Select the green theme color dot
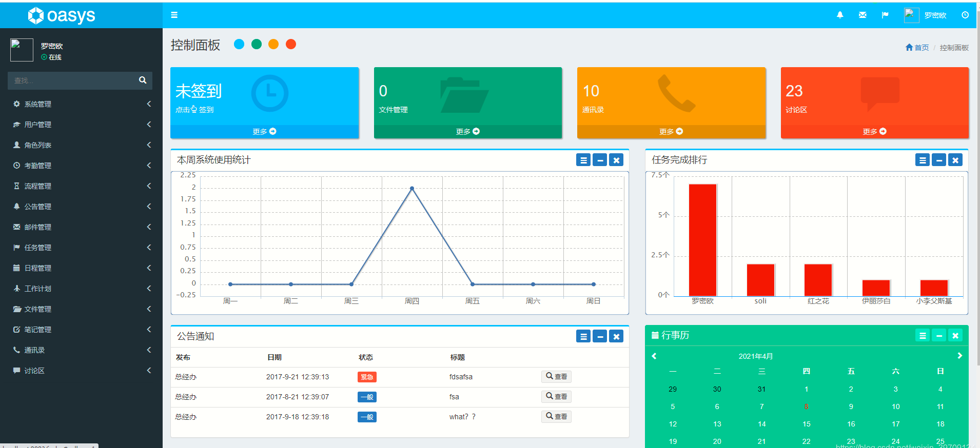The height and width of the screenshot is (448, 980). [x=257, y=44]
